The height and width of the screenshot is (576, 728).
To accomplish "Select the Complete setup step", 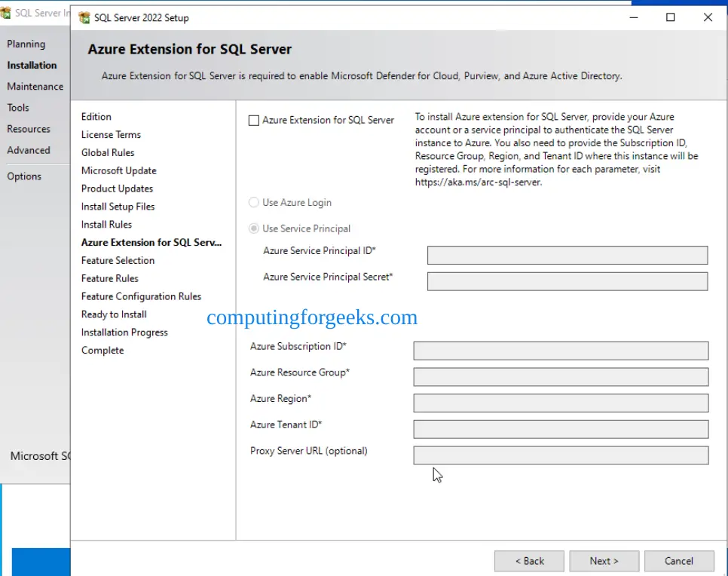I will point(102,351).
